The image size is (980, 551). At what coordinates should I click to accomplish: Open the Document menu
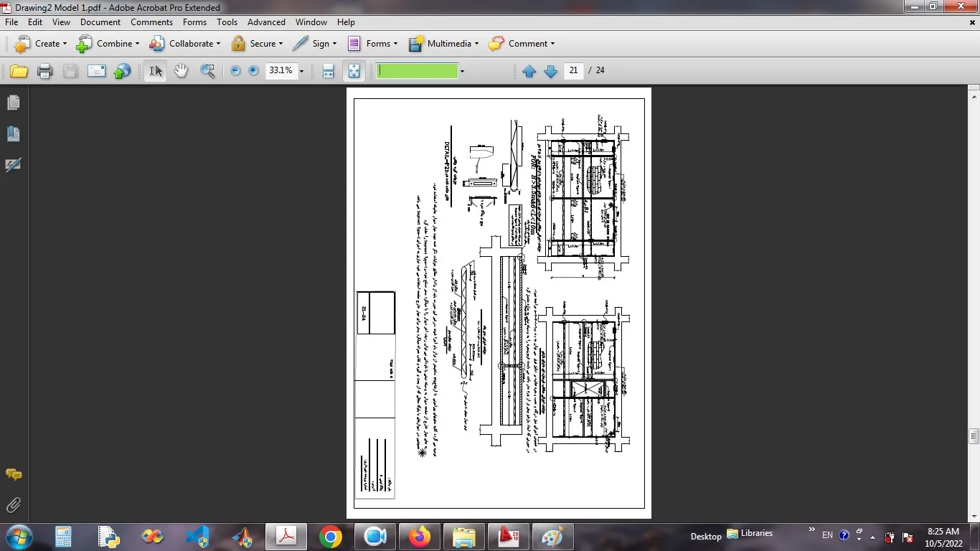[100, 22]
